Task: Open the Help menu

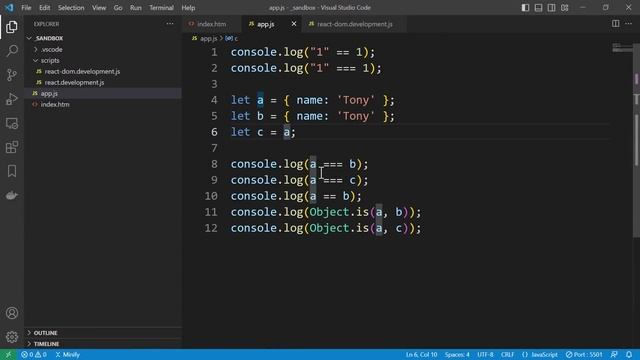Action: 188,8
